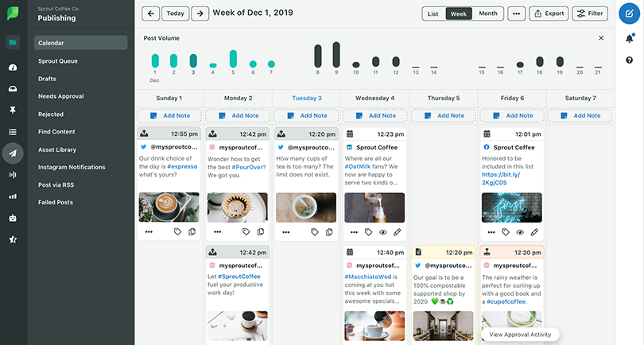Image resolution: width=644 pixels, height=345 pixels.
Task: Click the Dec 5 post volume bar
Action: point(233,59)
